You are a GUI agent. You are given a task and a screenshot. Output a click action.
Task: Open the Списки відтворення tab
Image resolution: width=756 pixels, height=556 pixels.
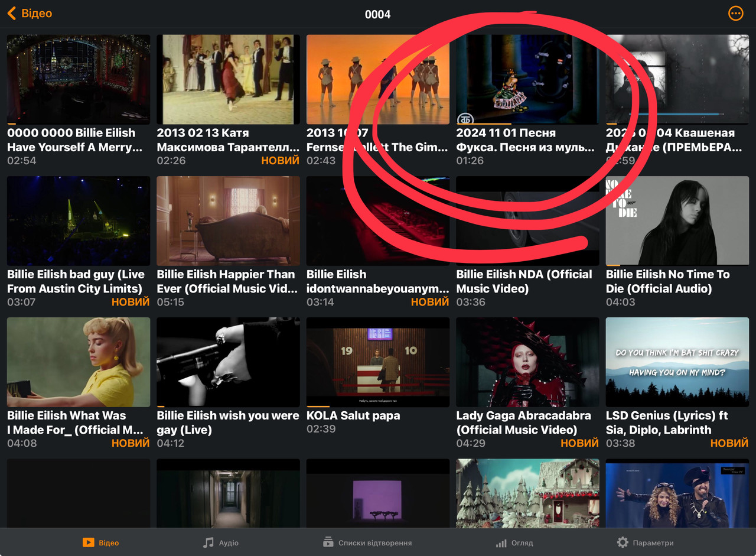click(367, 542)
